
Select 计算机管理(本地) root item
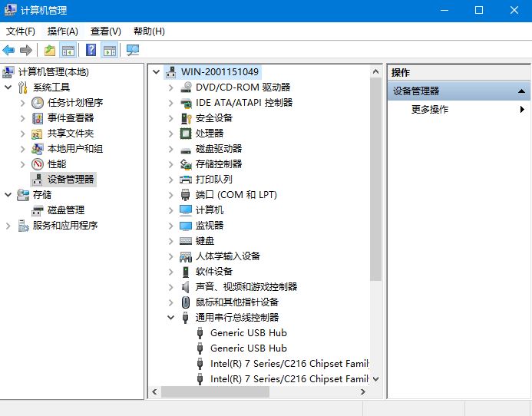[x=54, y=72]
